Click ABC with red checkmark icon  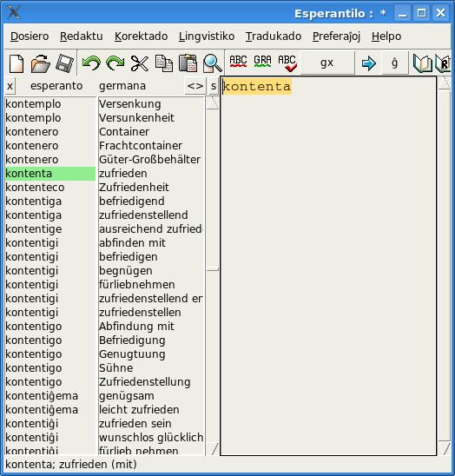(x=287, y=63)
